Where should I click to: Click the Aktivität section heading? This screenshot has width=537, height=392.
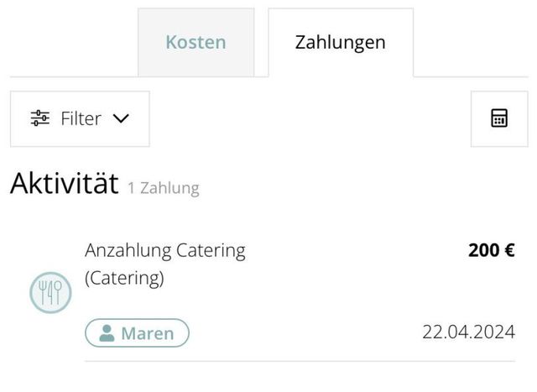click(x=64, y=183)
